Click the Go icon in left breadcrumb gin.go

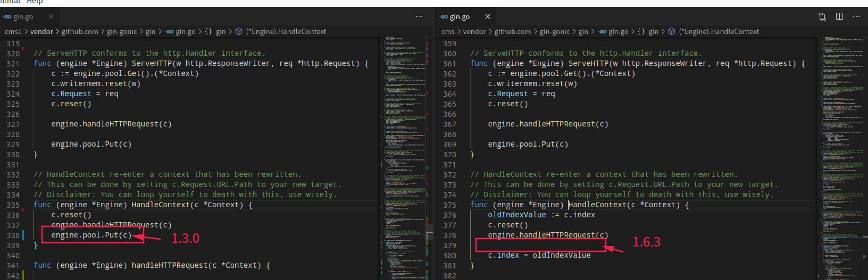coord(170,31)
